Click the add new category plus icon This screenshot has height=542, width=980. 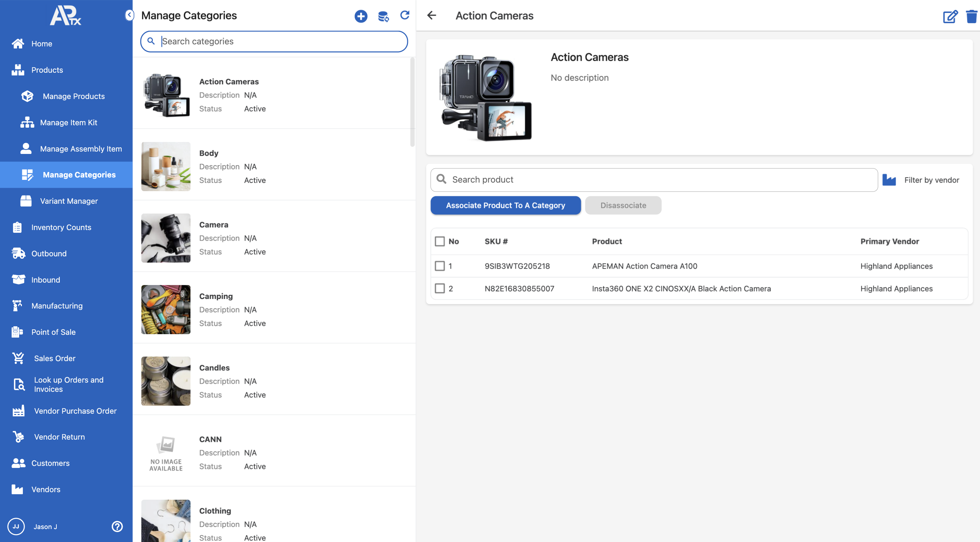tap(360, 16)
